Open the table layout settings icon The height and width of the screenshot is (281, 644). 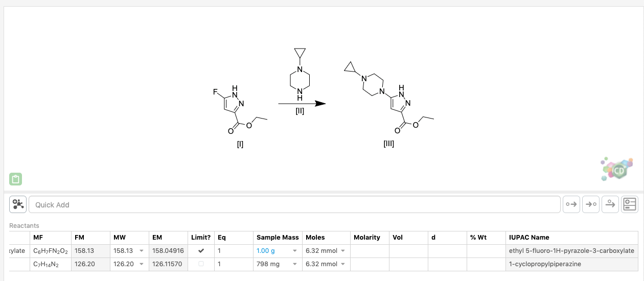point(630,204)
